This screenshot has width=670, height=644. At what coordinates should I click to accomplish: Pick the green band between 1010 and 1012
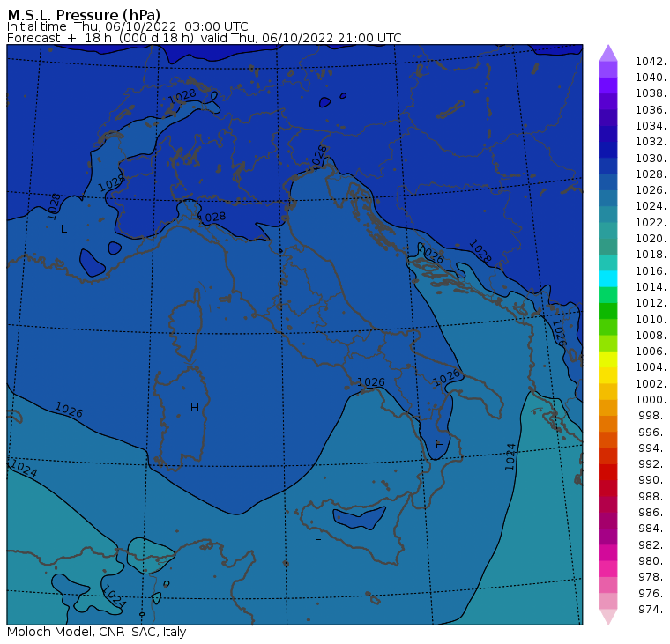click(x=608, y=311)
